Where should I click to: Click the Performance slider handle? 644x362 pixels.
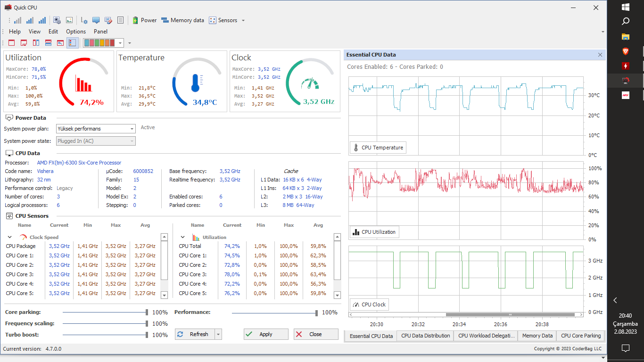[316, 312]
